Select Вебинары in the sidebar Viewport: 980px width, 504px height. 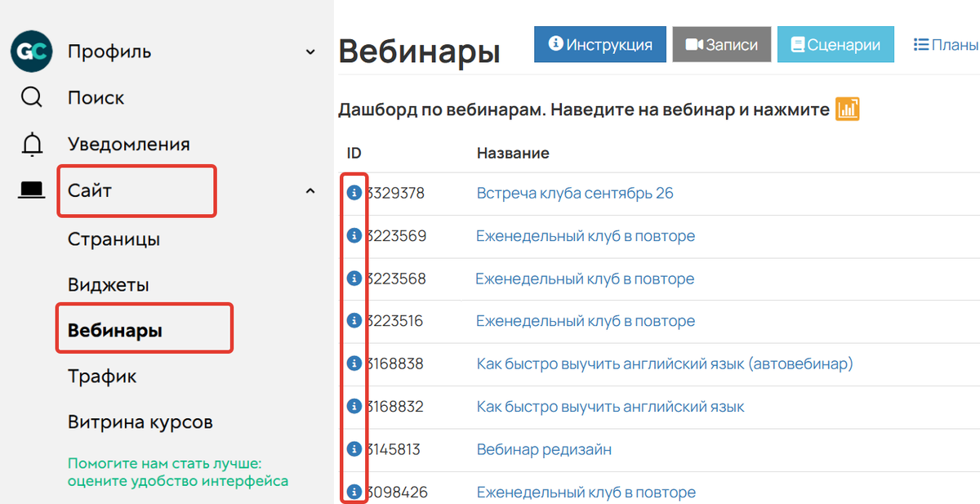(115, 331)
